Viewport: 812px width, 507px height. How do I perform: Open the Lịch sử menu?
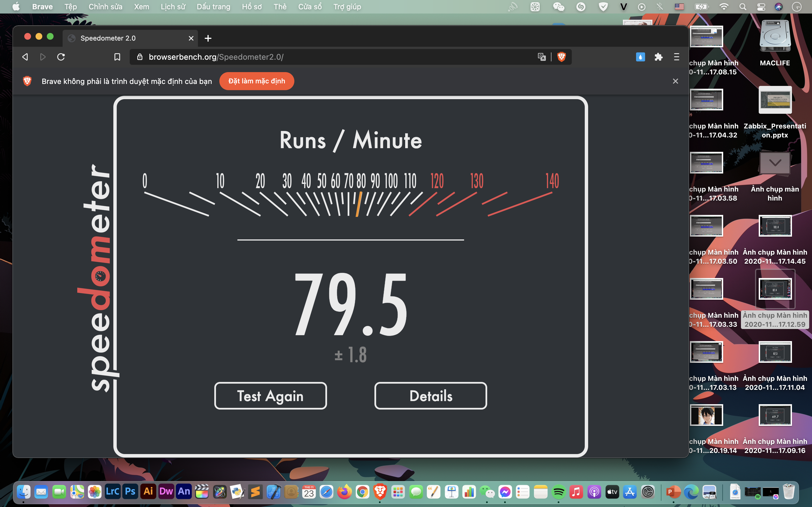[173, 7]
